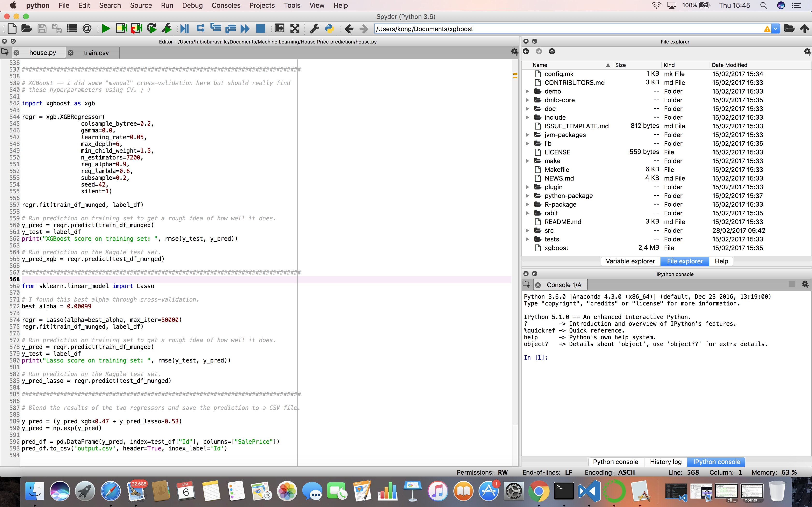Open the Consoles menu

click(x=226, y=5)
